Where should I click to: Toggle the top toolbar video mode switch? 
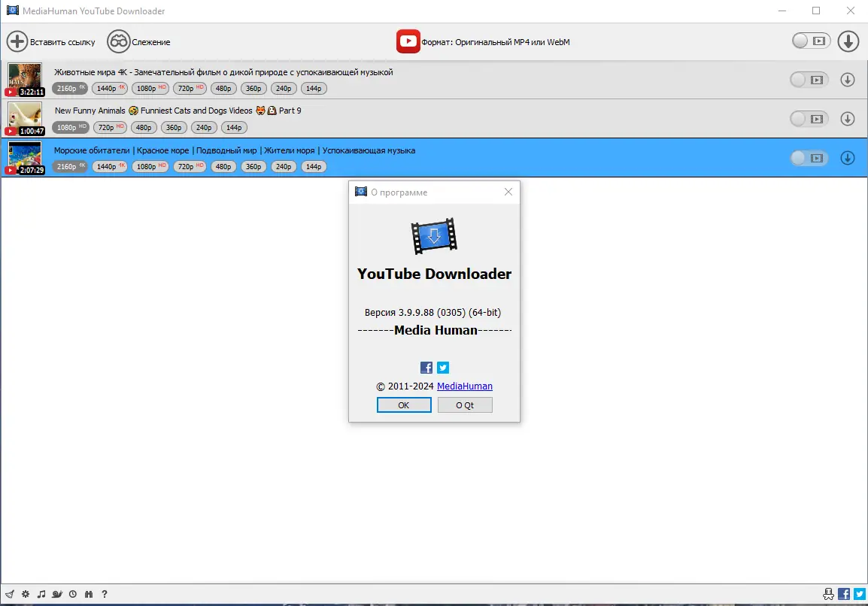coord(811,41)
